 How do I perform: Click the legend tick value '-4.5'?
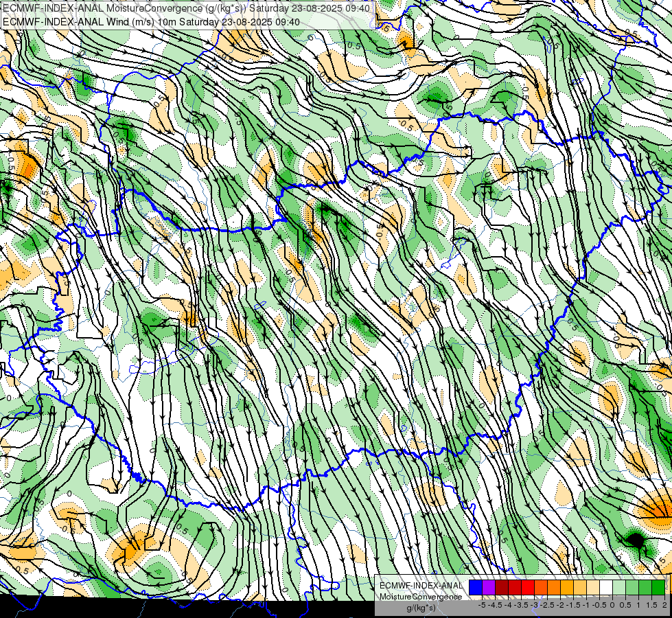[495, 605]
